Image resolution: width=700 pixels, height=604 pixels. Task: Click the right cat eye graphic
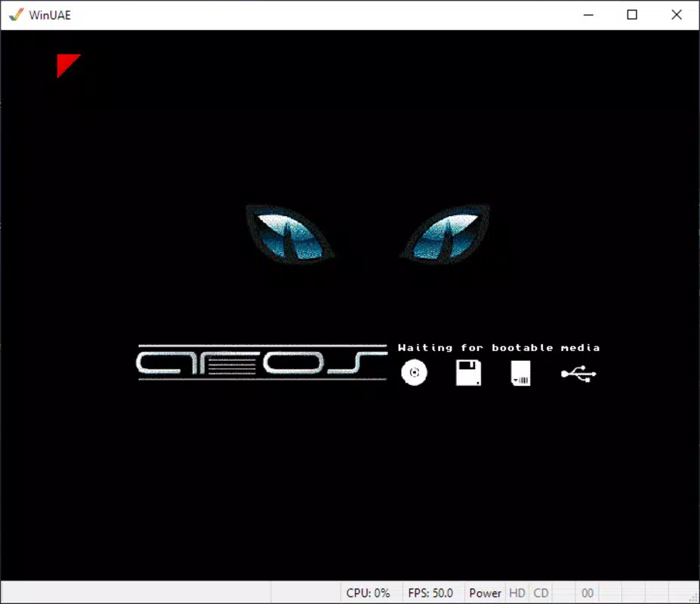(x=446, y=234)
